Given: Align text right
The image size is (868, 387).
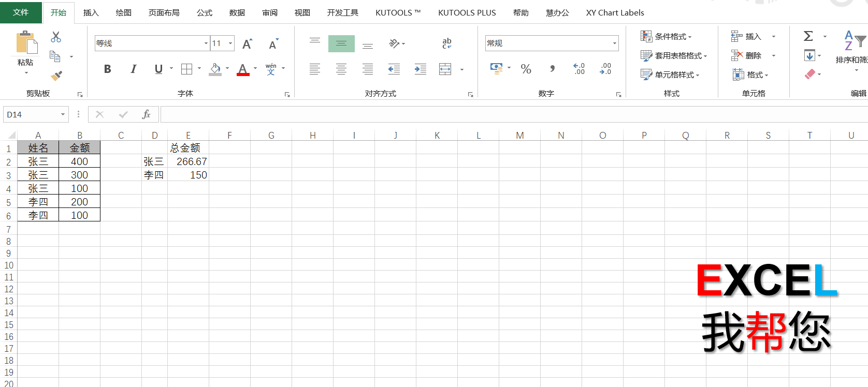Looking at the screenshot, I should tap(368, 69).
